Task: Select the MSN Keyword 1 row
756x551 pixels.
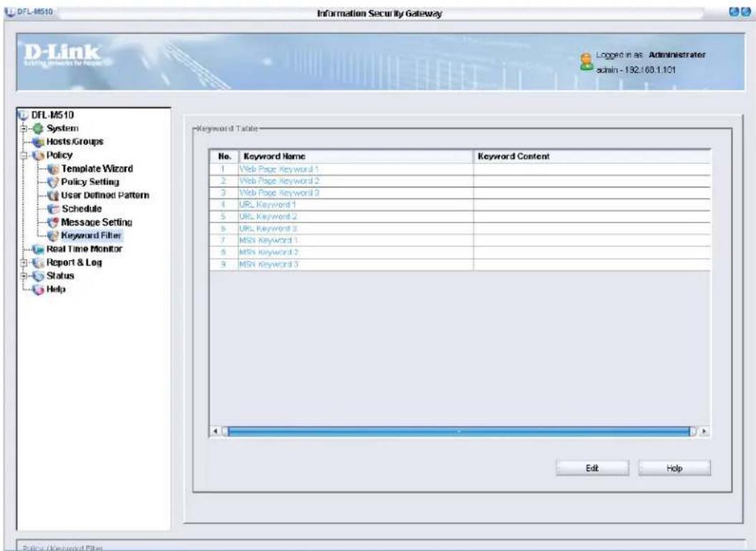Action: pyautogui.click(x=460, y=240)
